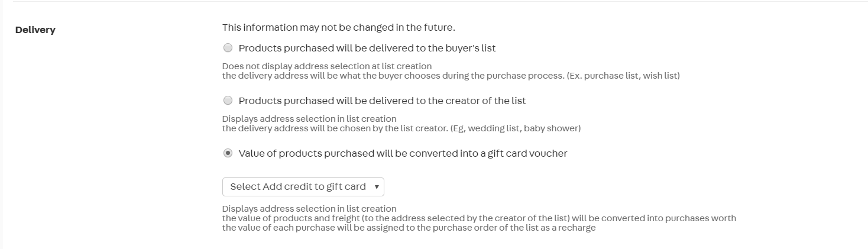Click 'Displays address selection' text below the dropdown
Viewport: 868px width, 249px height.
[x=309, y=209]
